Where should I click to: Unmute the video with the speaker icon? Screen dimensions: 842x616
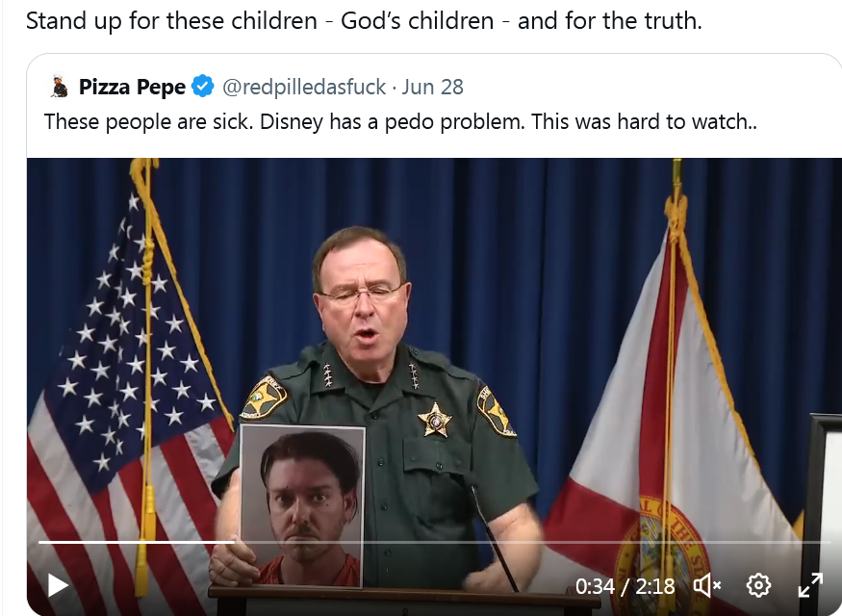[706, 585]
